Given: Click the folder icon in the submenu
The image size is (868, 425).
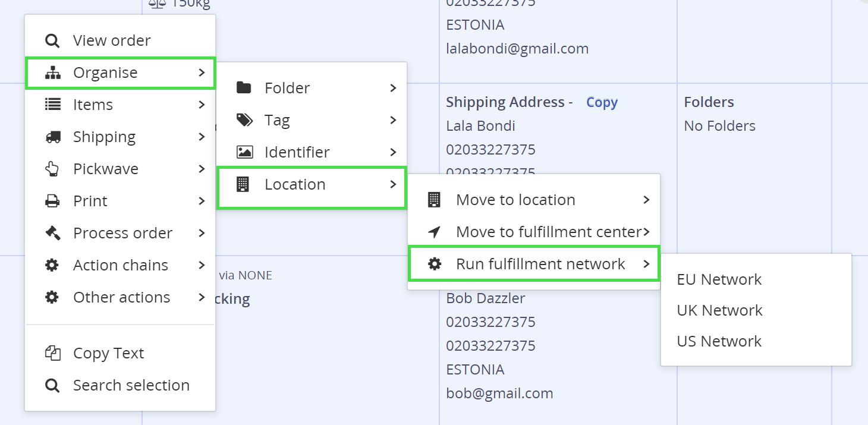Looking at the screenshot, I should 244,88.
